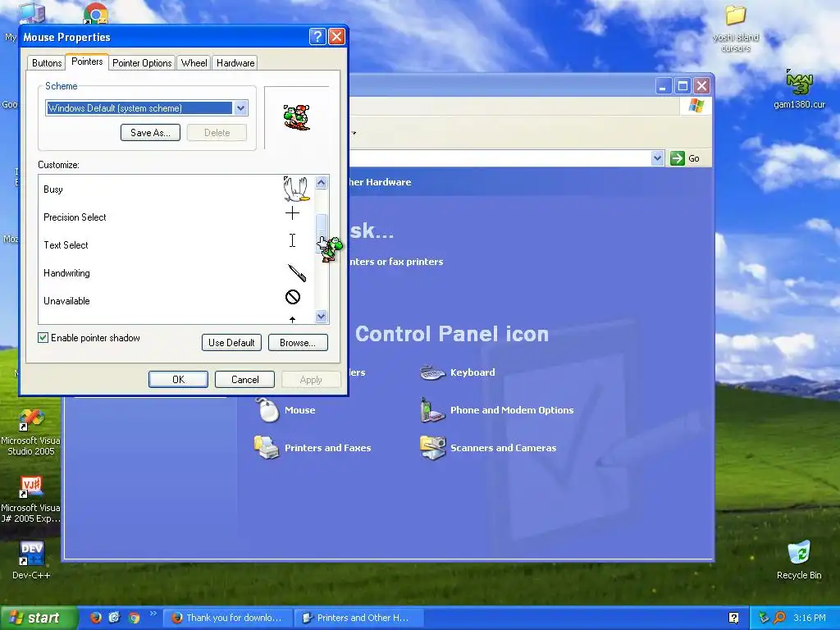The image size is (840, 630).
Task: Select the Wheel tab
Action: 194,63
